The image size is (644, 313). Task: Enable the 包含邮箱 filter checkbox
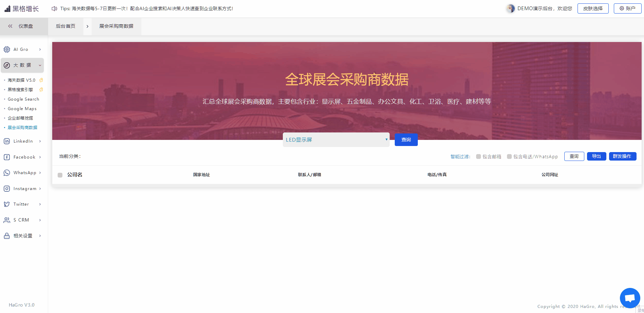(x=479, y=156)
